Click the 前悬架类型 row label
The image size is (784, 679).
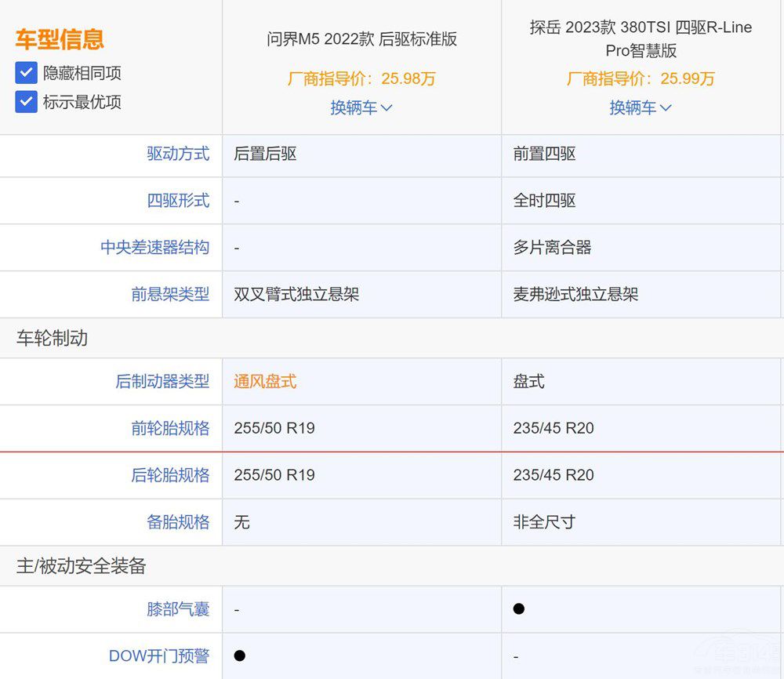pyautogui.click(x=170, y=295)
